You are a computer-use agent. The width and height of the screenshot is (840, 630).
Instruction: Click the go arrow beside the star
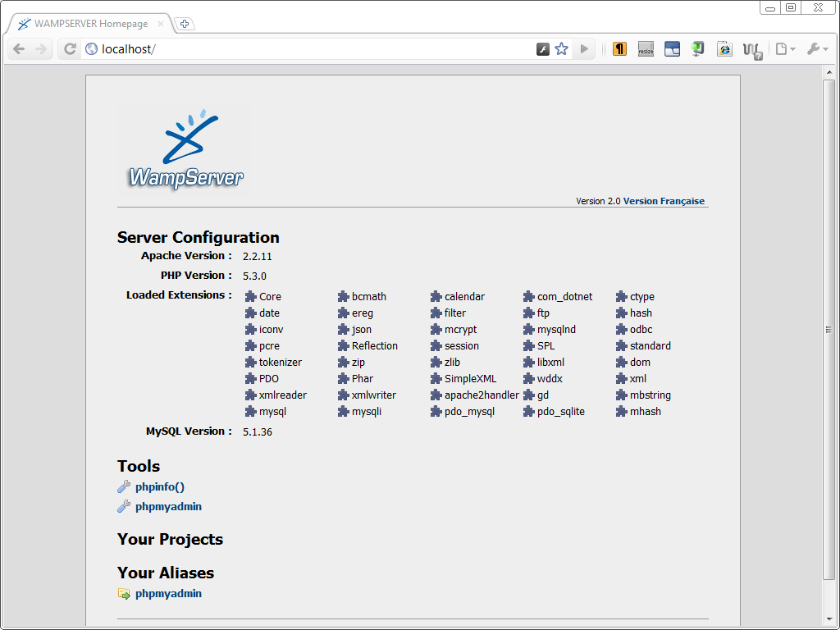tap(584, 49)
